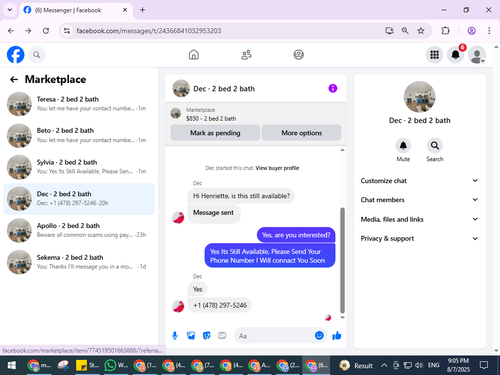
Task: Open the emoji picker smiley icon
Action: (319, 335)
